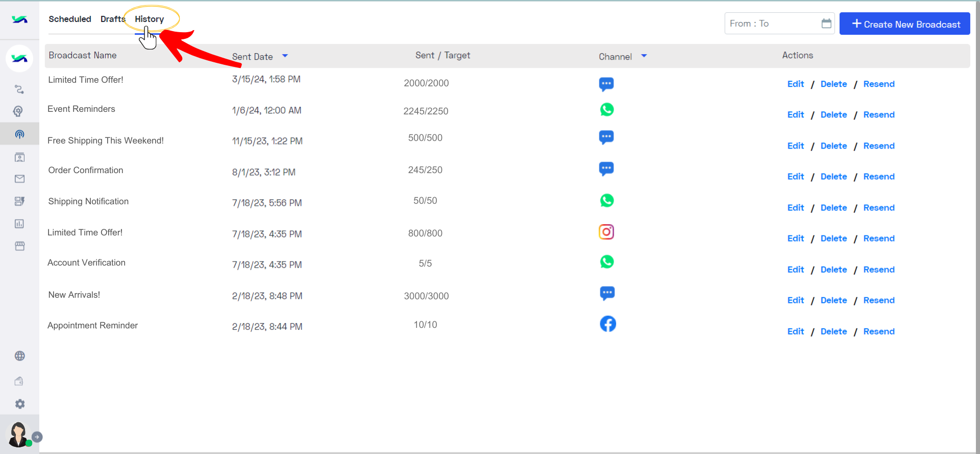Delete the Shipping Notification broadcast

[834, 207]
